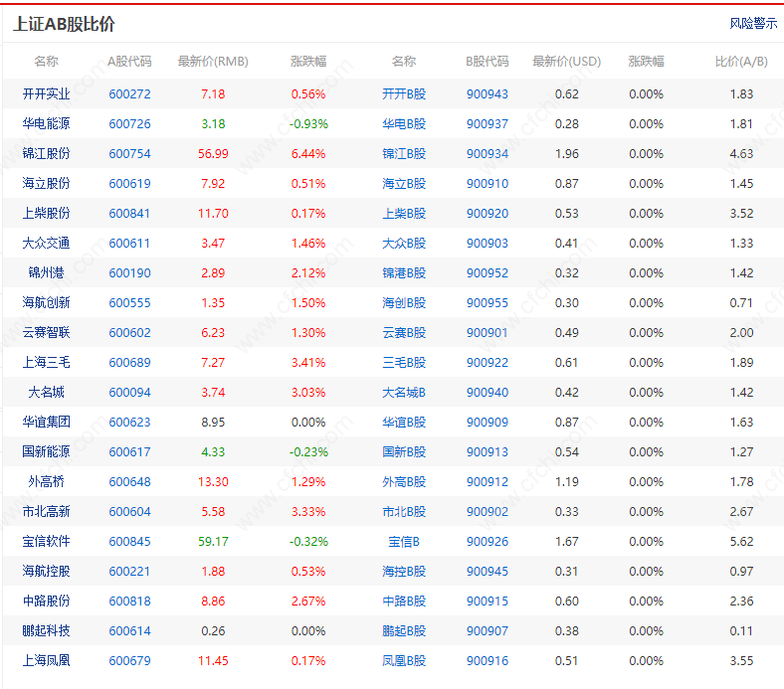Open the 风险警示 link
The height and width of the screenshot is (689, 784).
point(753,24)
